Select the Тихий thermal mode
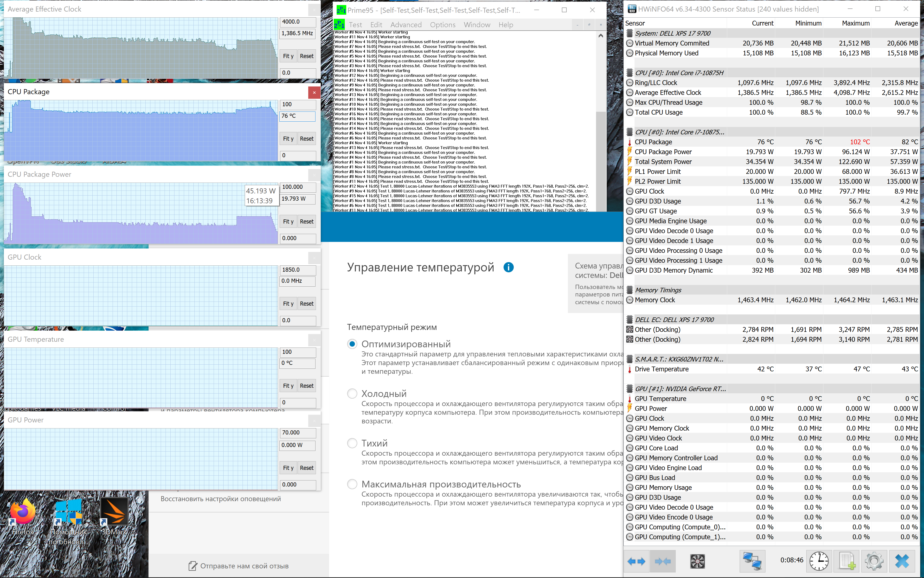The height and width of the screenshot is (578, 924). (352, 443)
